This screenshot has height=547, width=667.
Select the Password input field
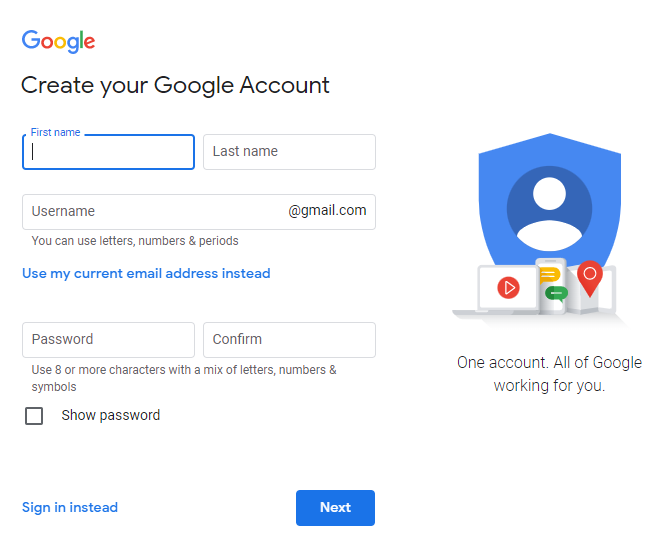[108, 340]
